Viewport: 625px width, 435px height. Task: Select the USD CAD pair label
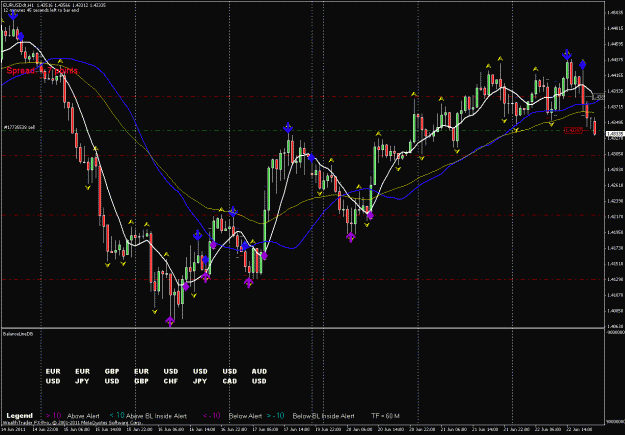pyautogui.click(x=230, y=376)
